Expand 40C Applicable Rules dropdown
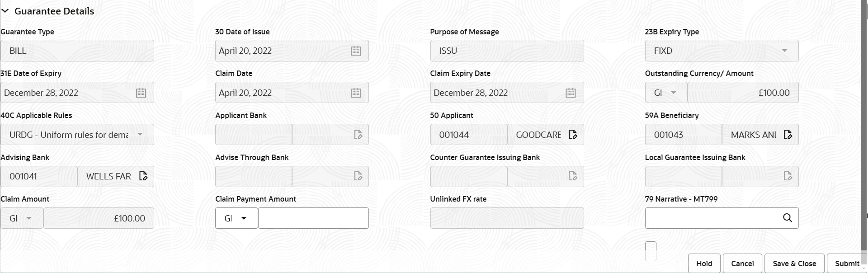This screenshot has height=273, width=868. click(140, 135)
